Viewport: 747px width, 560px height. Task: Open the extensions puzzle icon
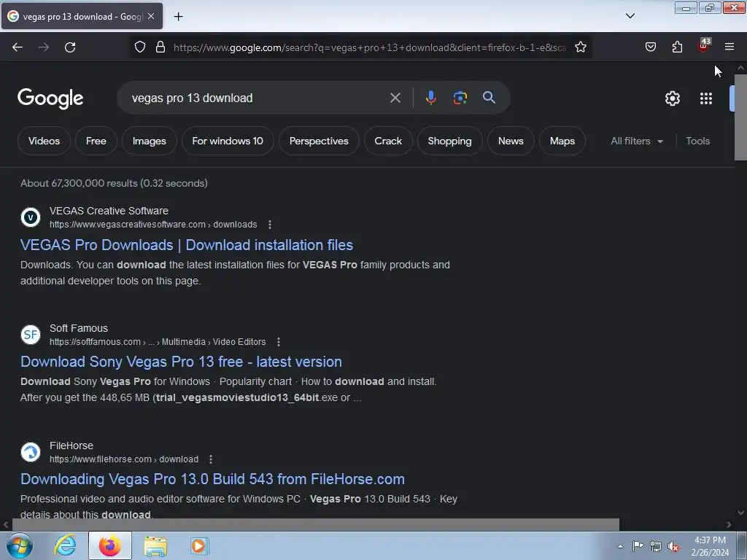pyautogui.click(x=677, y=47)
